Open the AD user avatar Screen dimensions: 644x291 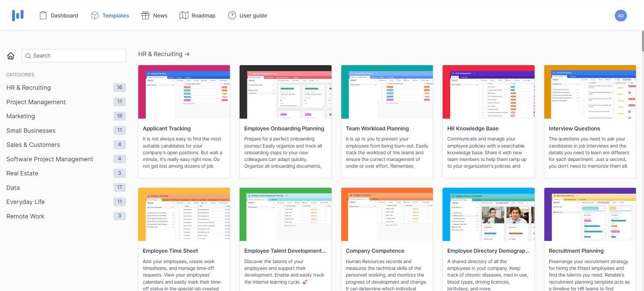[621, 15]
